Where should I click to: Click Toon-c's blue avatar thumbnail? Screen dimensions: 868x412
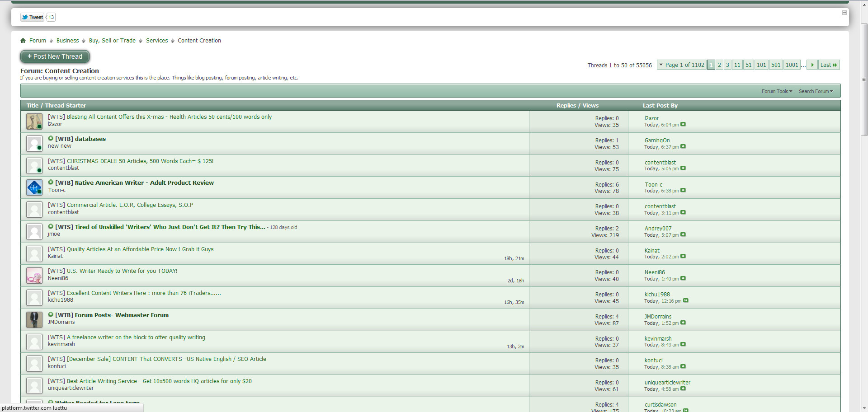34,187
